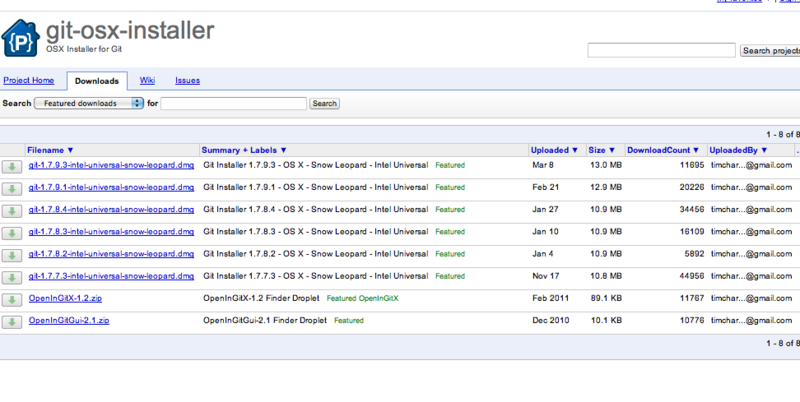
Task: Open the UploadedBy column sort menu
Action: point(738,150)
